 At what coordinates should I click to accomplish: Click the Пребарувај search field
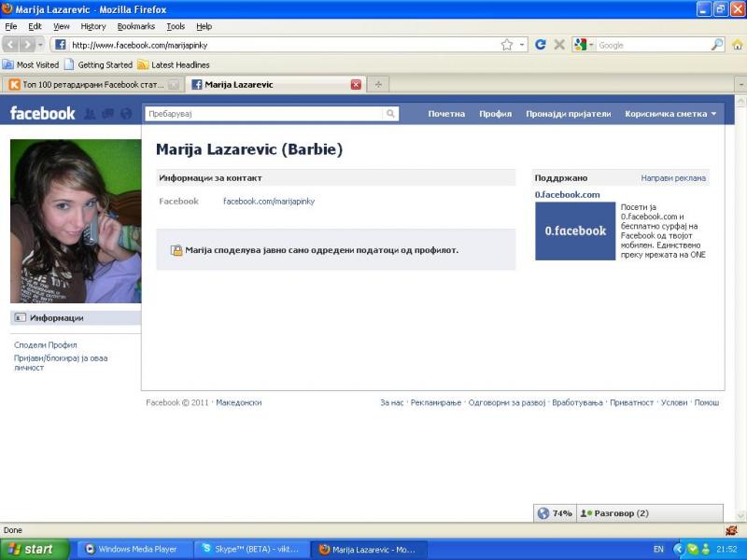click(x=263, y=114)
